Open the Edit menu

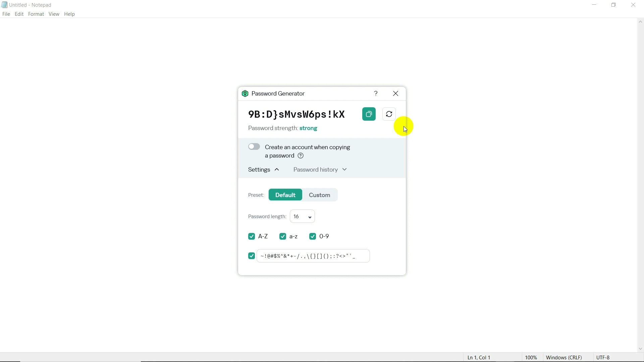tap(19, 14)
